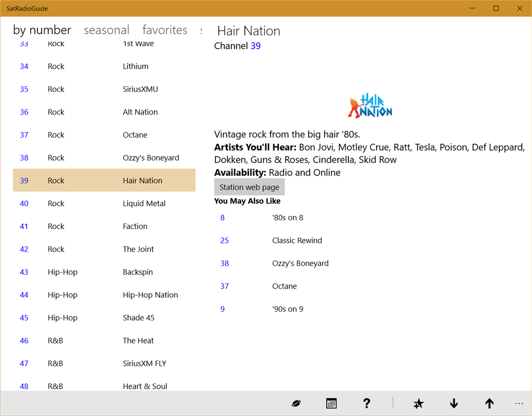Close the SatRadioGuide window

click(x=520, y=9)
